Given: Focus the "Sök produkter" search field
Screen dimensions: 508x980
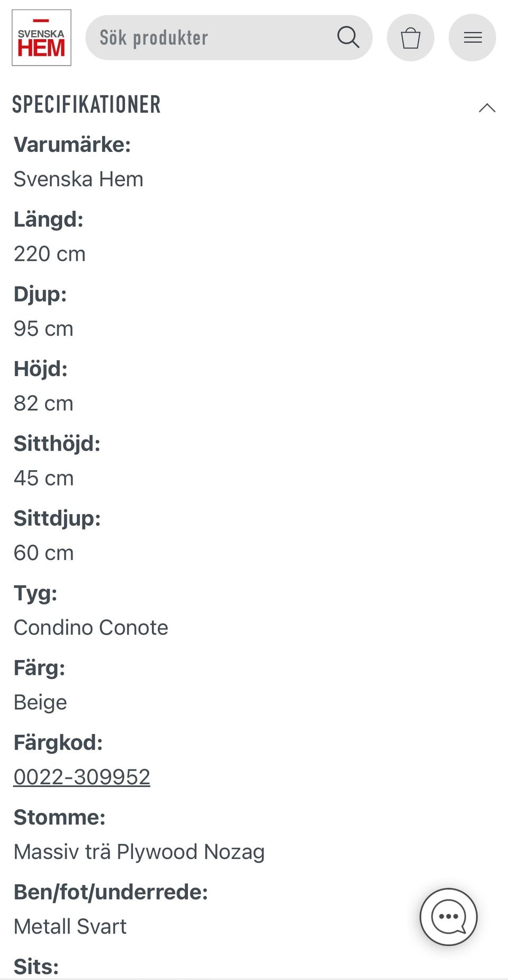Looking at the screenshot, I should 212,38.
